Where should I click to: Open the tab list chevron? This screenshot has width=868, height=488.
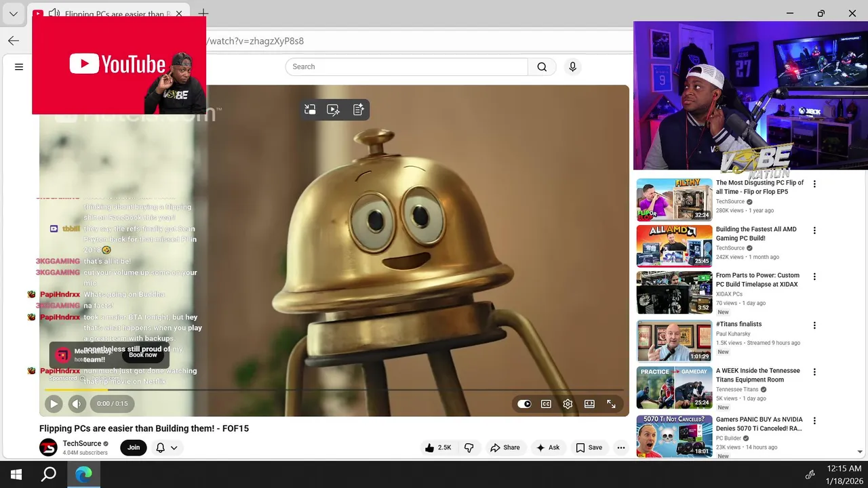click(x=13, y=14)
